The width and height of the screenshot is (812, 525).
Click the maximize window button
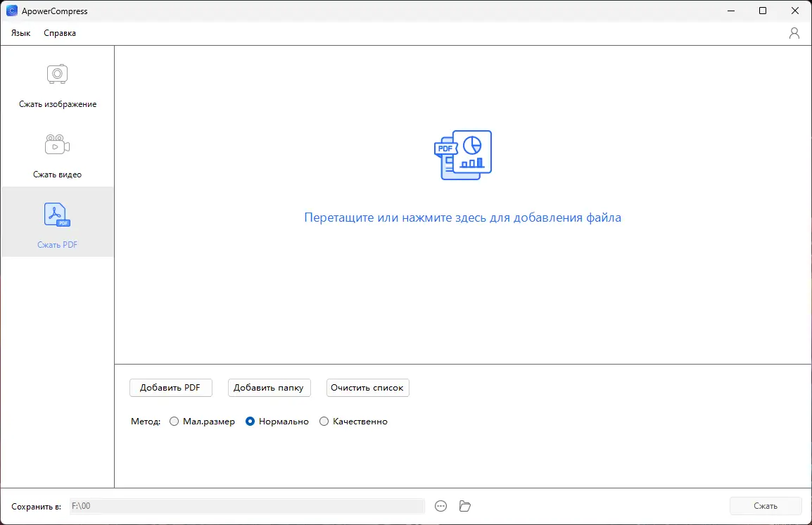[762, 11]
